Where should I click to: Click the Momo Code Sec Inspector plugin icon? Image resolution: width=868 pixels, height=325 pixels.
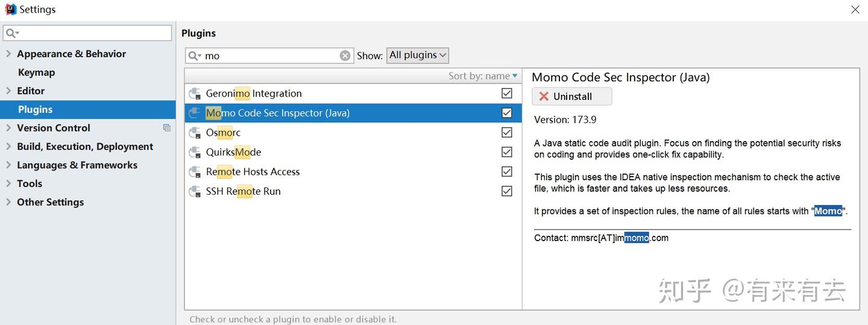point(195,113)
